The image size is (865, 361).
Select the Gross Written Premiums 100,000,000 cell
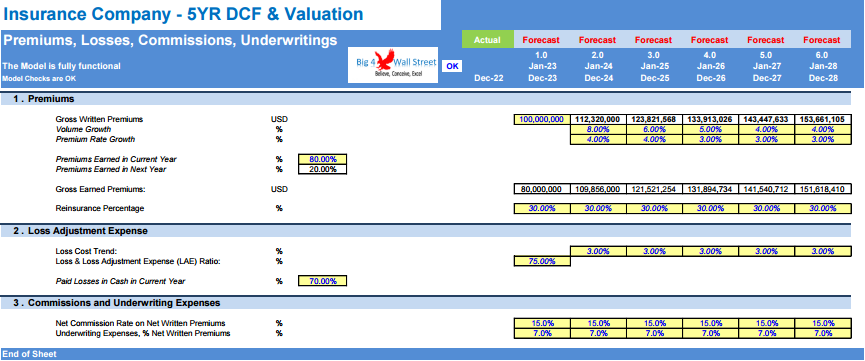click(541, 119)
